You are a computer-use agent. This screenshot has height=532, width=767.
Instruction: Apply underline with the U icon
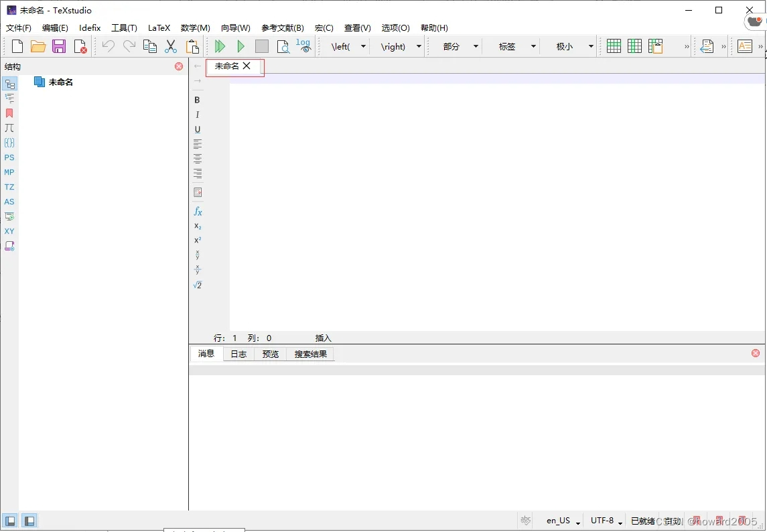coord(197,130)
